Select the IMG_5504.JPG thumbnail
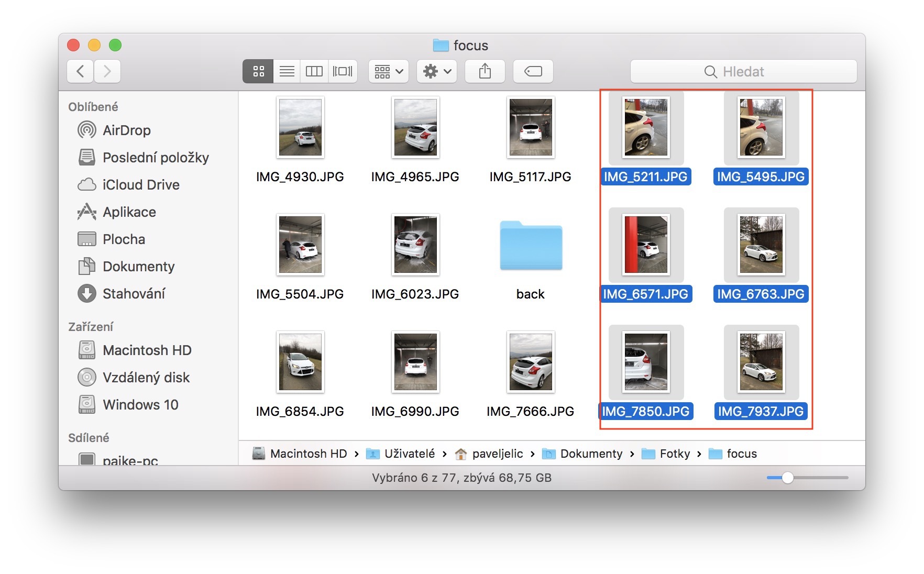 [x=300, y=245]
